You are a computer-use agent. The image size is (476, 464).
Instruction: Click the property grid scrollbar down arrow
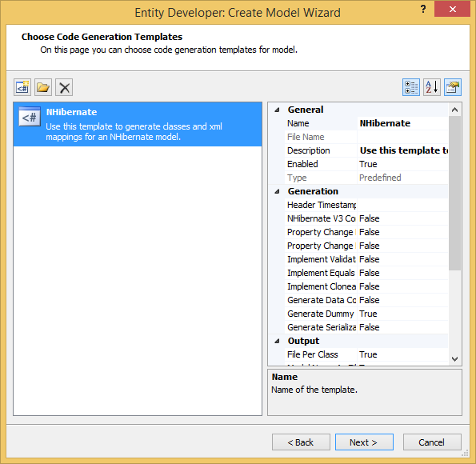(454, 359)
